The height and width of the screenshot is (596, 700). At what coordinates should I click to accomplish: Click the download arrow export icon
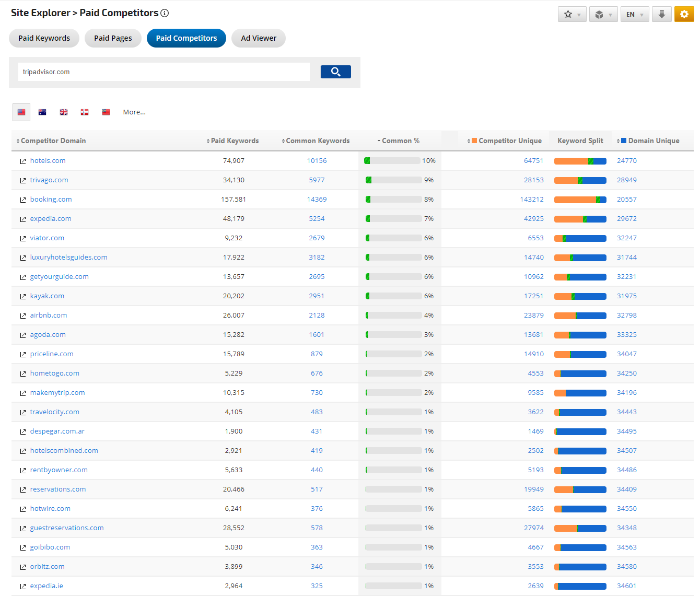coord(661,14)
